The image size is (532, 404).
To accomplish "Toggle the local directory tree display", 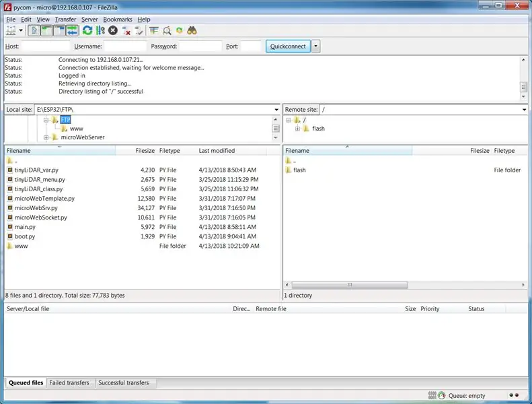I will [47, 30].
